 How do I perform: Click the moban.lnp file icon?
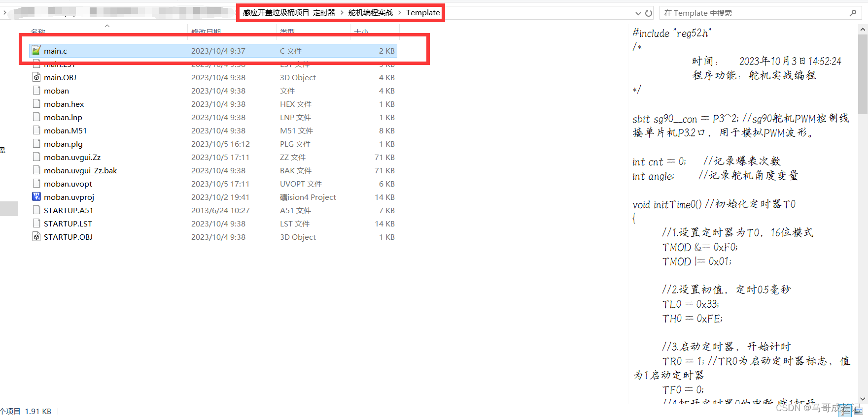(x=36, y=117)
